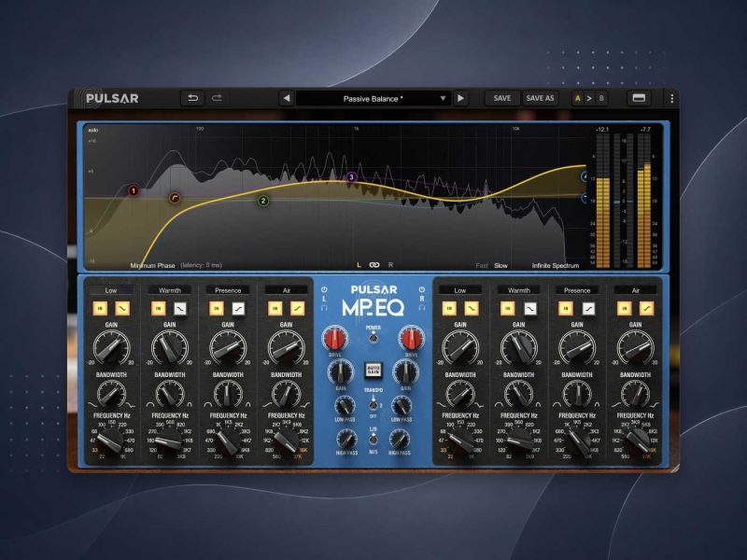The width and height of the screenshot is (747, 560).
Task: Load the next preset with right arrow
Action: (460, 99)
